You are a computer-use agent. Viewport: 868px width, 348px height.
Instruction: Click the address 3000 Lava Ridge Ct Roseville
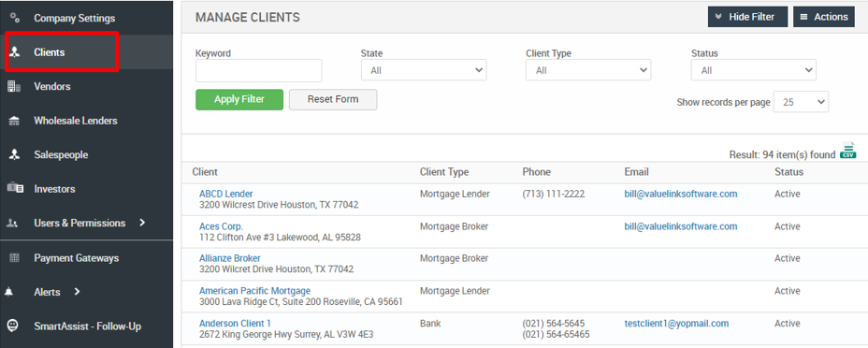(x=300, y=302)
